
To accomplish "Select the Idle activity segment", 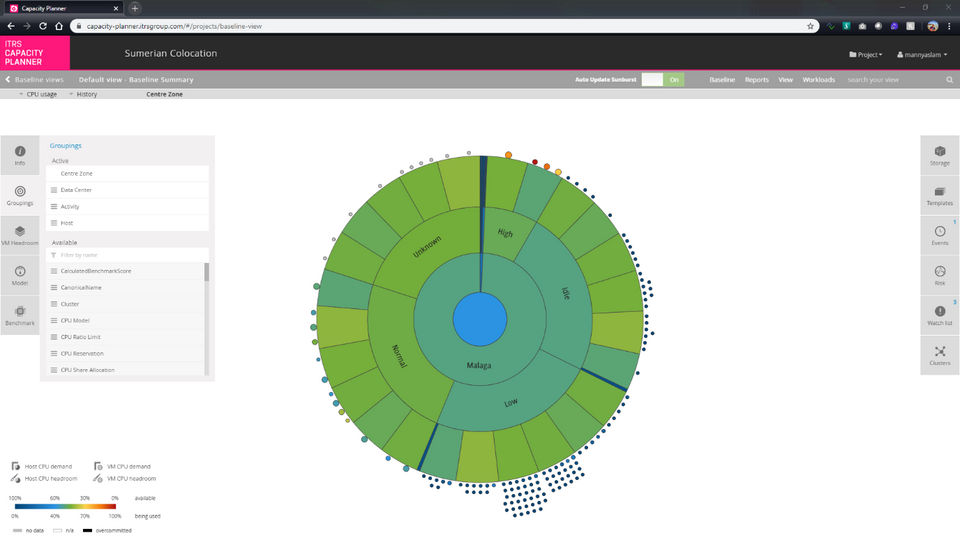I will coord(566,293).
